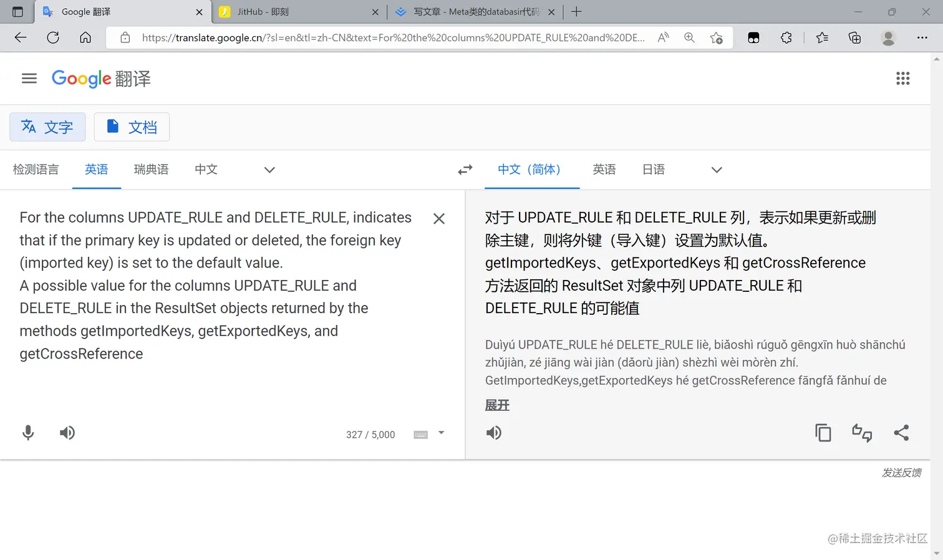Expand more target languages list
This screenshot has width=943, height=560.
[x=717, y=170]
